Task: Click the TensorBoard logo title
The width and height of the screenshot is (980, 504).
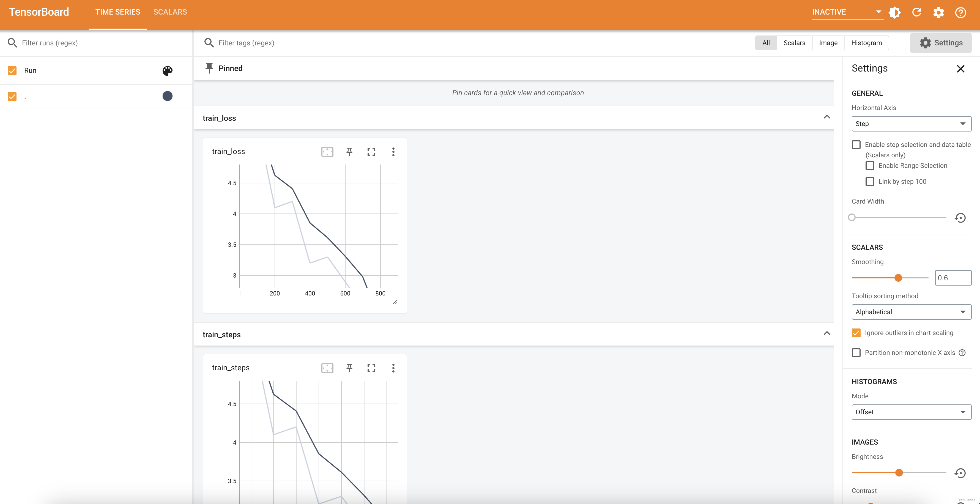Action: tap(39, 12)
